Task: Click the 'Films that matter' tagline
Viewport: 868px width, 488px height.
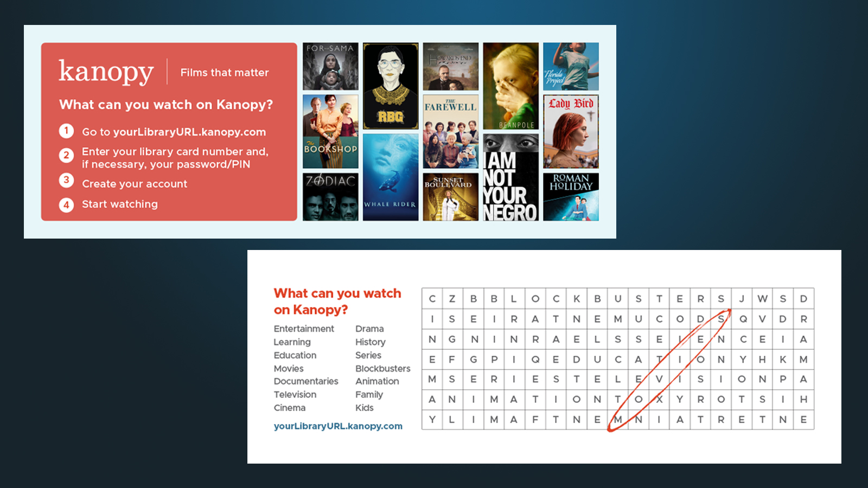Action: pyautogui.click(x=225, y=73)
